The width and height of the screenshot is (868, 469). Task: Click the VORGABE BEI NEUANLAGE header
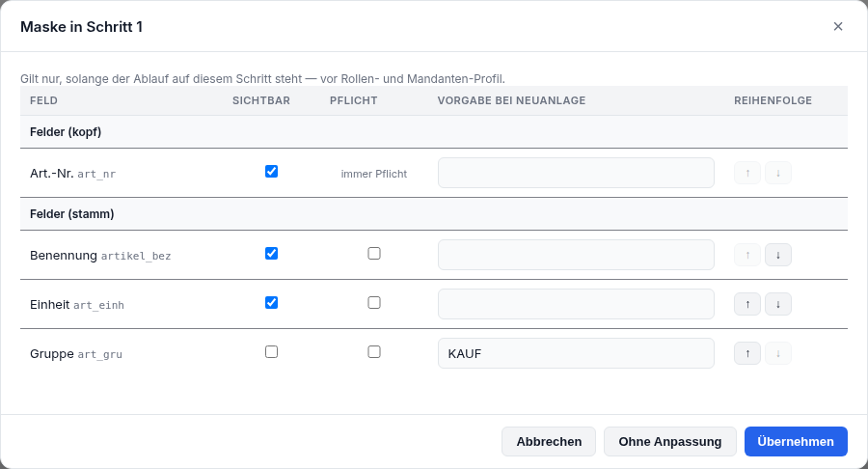pyautogui.click(x=511, y=100)
